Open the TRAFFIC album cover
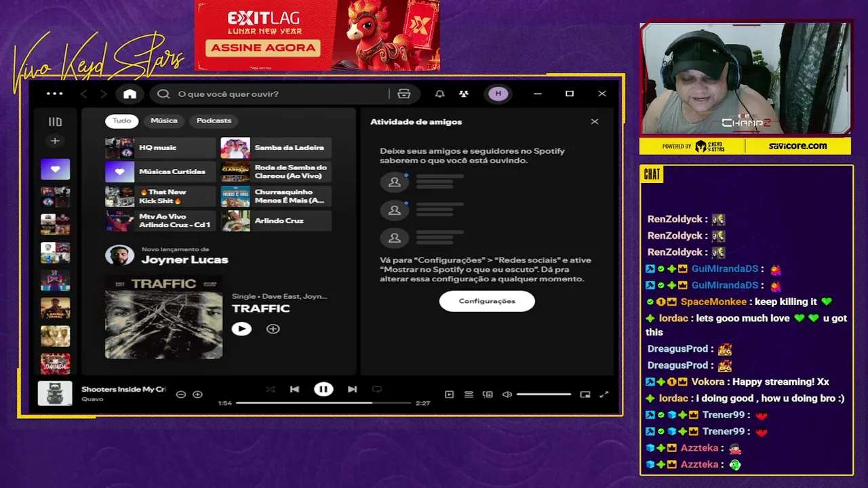Screen dimensions: 868x488 click(163, 317)
